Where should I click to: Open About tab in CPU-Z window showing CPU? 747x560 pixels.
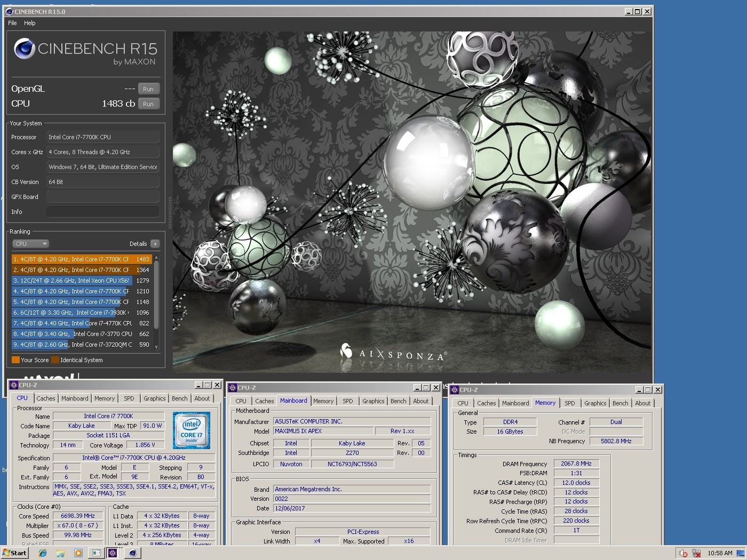point(202,398)
